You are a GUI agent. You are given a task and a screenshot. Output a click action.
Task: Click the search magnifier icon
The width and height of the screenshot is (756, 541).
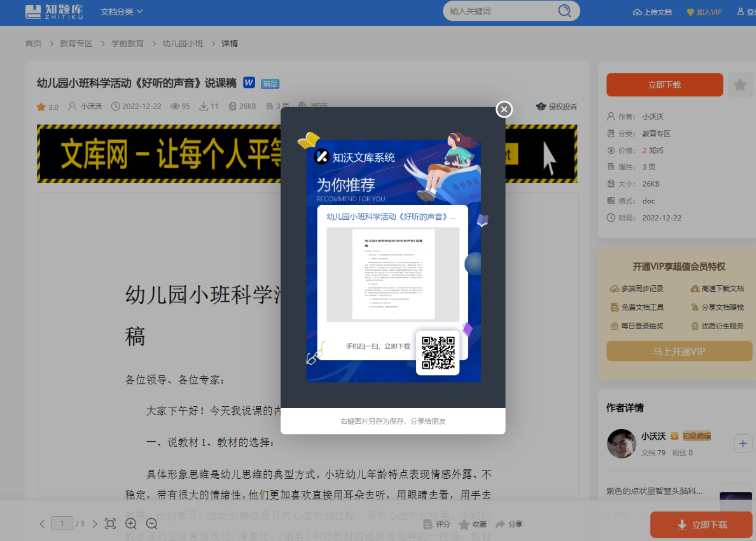click(564, 11)
